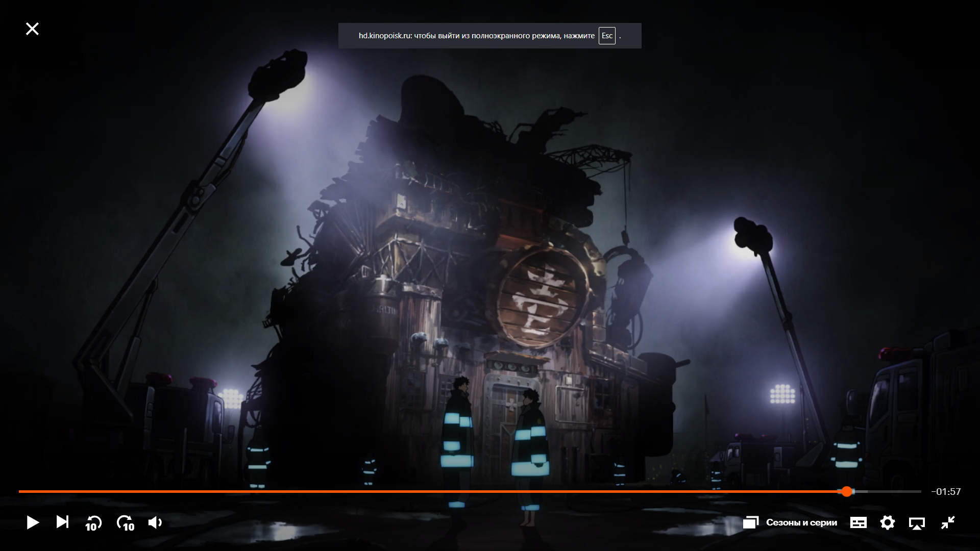Seek to start of progress bar

(x=20, y=491)
